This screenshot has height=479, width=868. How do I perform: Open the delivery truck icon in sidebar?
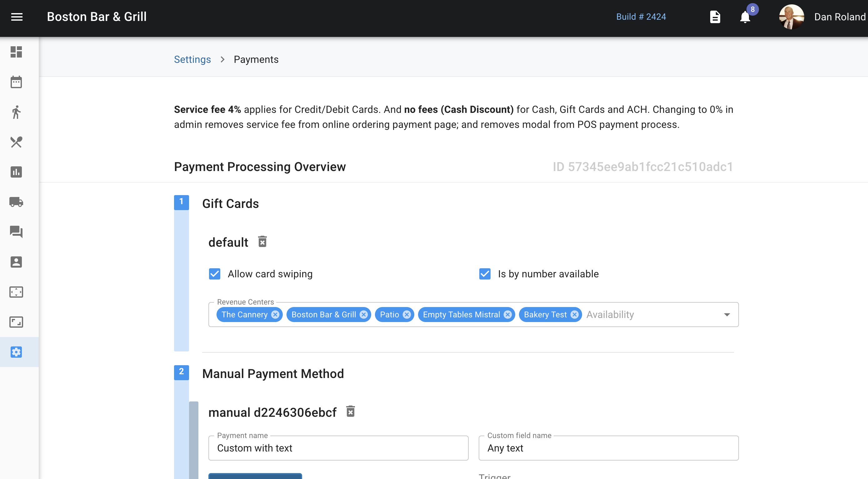tap(16, 202)
